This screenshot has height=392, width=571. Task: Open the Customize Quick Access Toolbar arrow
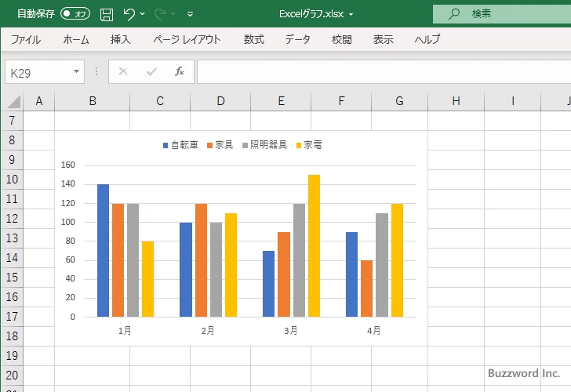pos(190,14)
